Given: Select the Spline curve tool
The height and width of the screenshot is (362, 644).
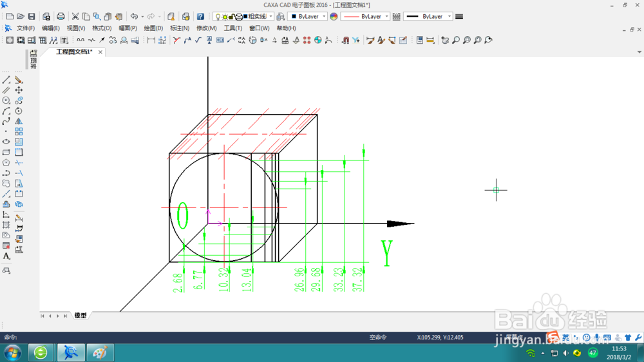Looking at the screenshot, I should 6,121.
